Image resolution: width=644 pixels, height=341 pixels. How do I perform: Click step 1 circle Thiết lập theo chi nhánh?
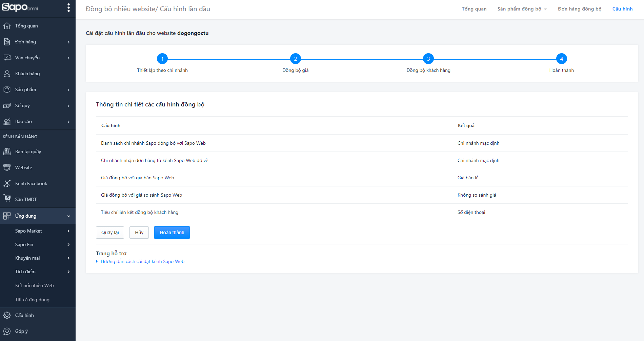click(162, 59)
